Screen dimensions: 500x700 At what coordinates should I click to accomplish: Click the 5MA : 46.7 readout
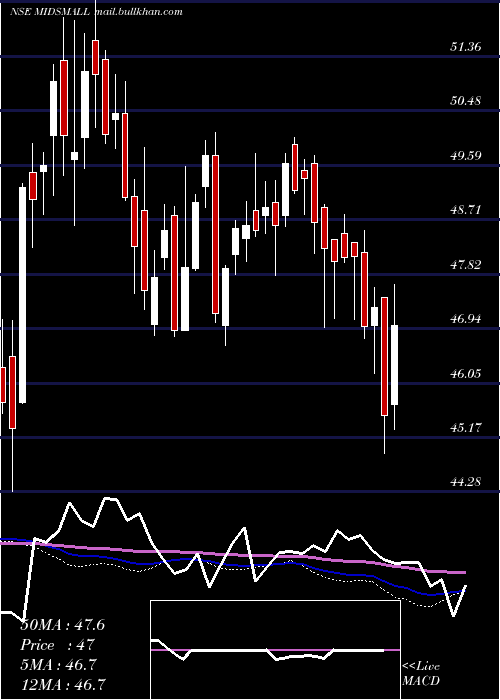click(x=58, y=665)
